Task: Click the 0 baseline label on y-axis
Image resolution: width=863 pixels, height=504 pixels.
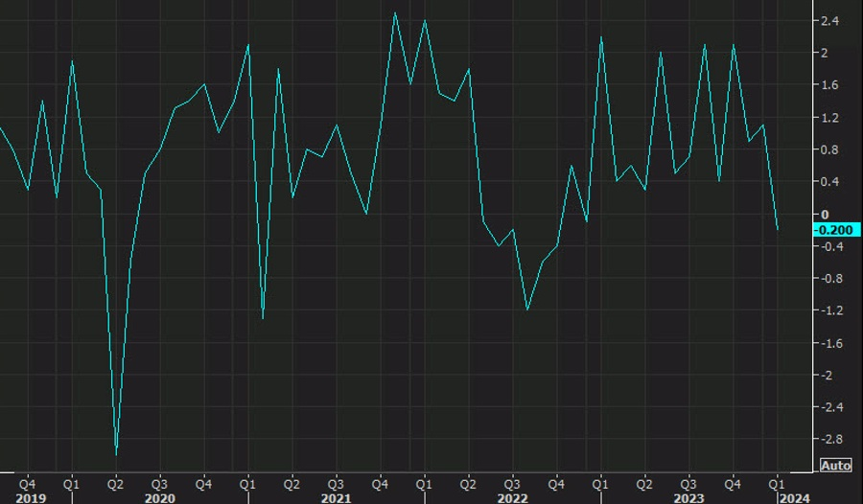Action: [825, 215]
